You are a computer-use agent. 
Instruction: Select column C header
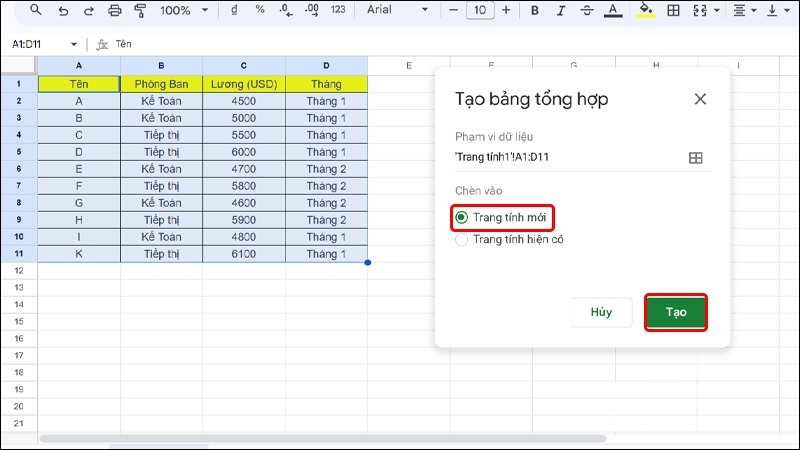[244, 65]
